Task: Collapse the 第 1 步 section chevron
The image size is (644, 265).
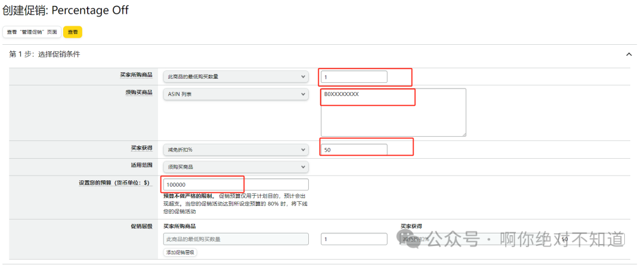Action: [x=628, y=54]
